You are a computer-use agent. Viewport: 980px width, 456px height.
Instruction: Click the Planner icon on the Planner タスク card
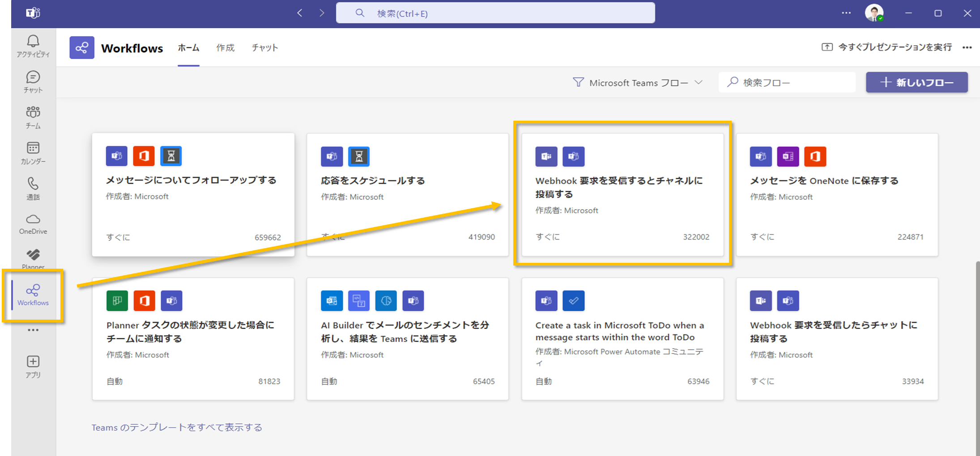coord(117,301)
